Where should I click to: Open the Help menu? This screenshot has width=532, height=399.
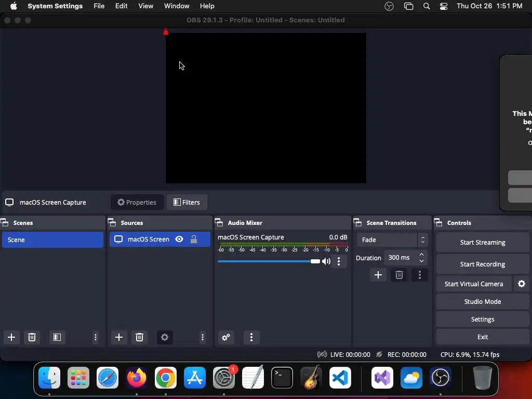[207, 6]
